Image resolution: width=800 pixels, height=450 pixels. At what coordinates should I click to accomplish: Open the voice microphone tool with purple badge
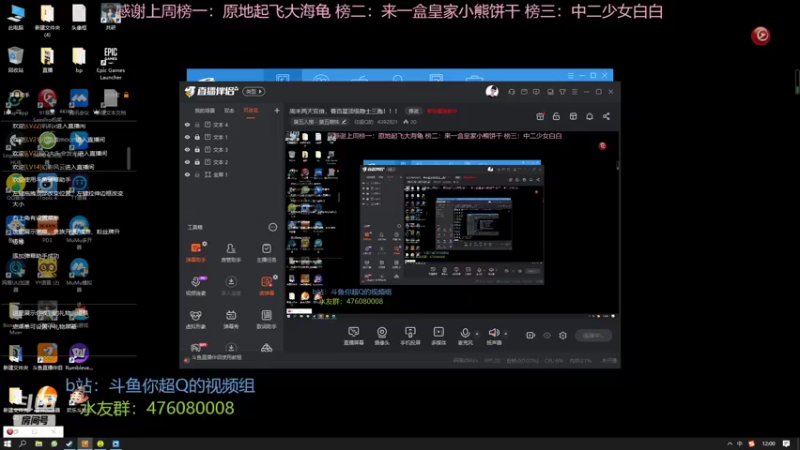click(196, 286)
